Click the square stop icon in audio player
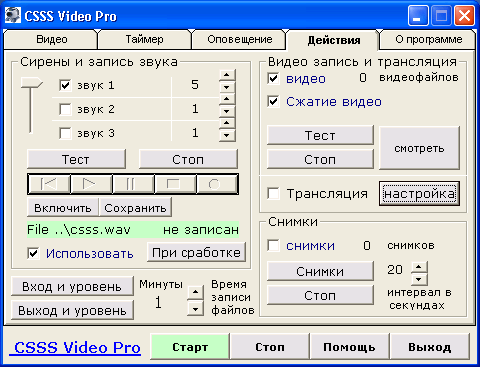Screen dimensions: 480x367 [175, 184]
